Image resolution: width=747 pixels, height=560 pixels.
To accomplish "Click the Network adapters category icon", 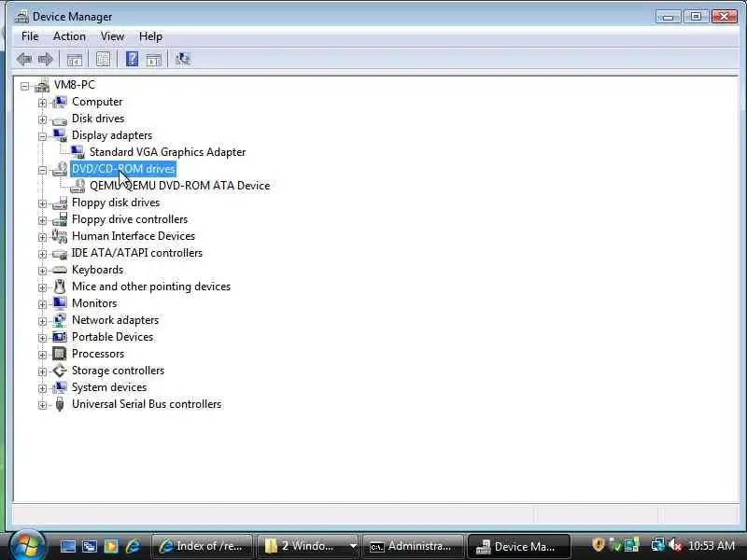I will [60, 320].
